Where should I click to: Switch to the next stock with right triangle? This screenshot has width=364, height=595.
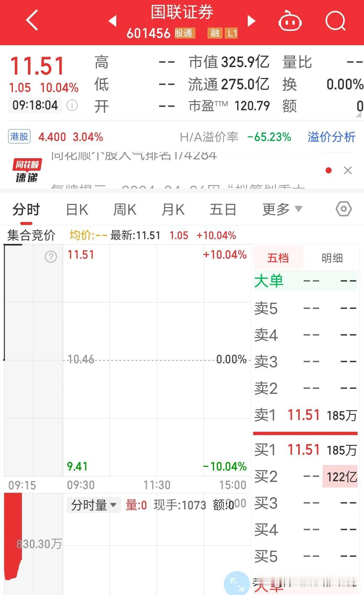coord(251,21)
